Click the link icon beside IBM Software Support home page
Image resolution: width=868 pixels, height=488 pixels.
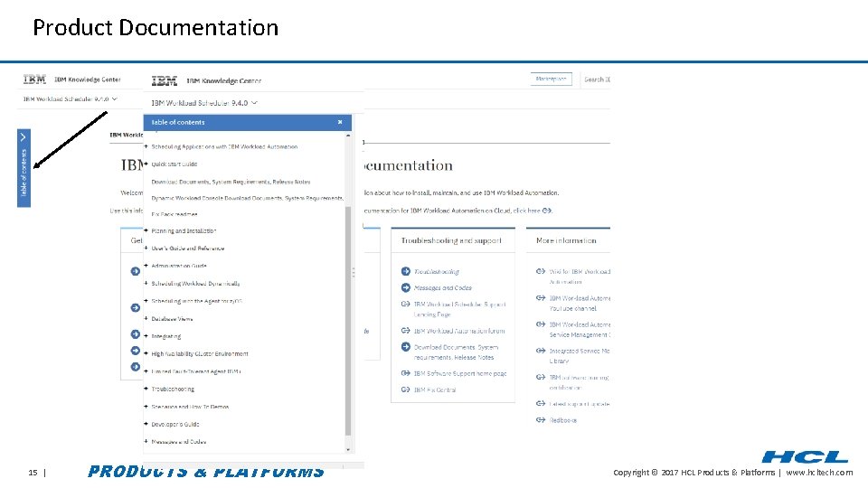pos(406,373)
